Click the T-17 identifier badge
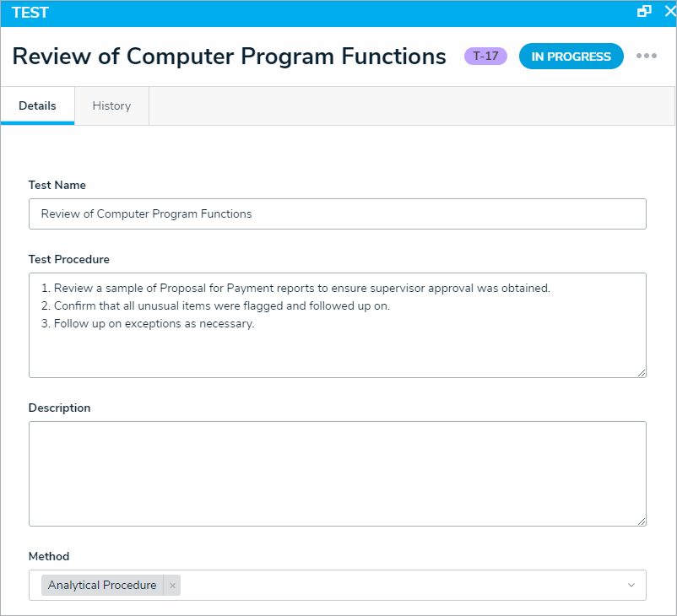This screenshot has width=677, height=616. (x=485, y=57)
